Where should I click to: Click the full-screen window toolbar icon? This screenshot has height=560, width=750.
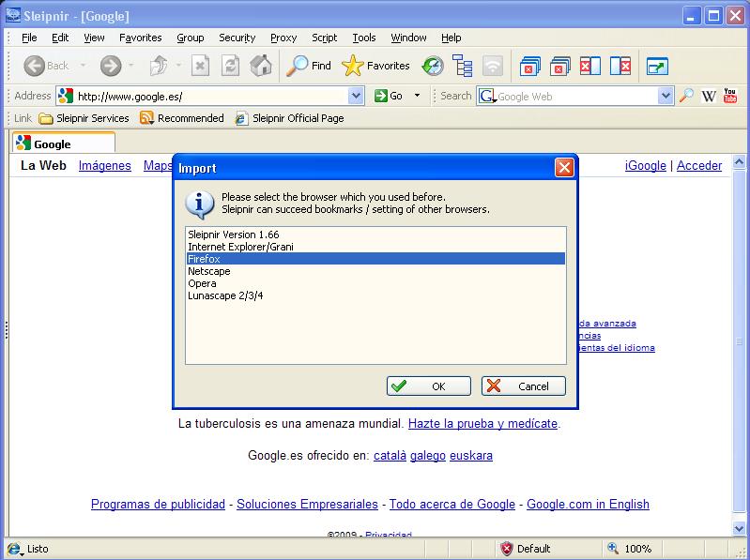point(657,67)
